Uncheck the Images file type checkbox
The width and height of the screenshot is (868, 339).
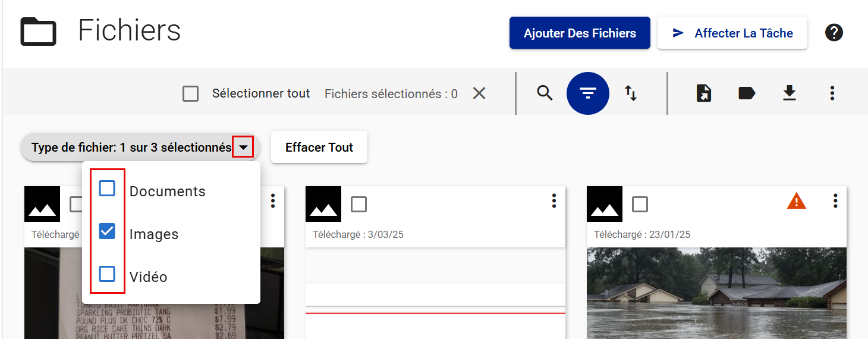tap(107, 231)
